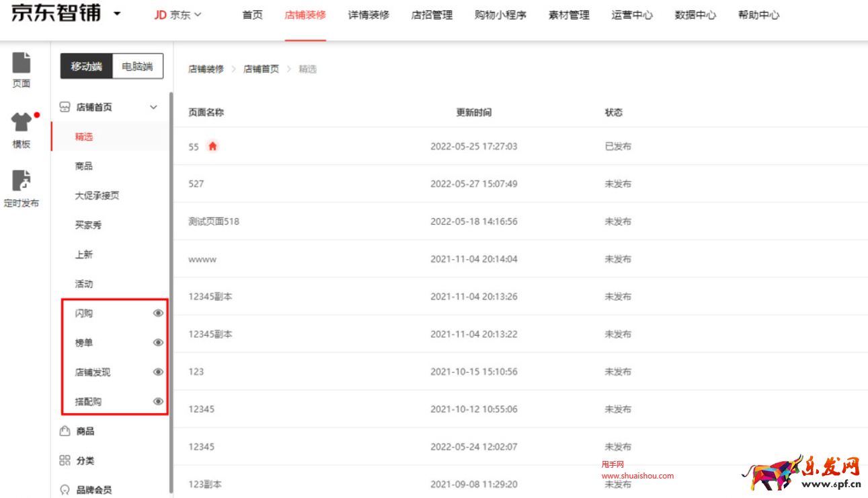868x498 pixels.
Task: Toggle visibility eye for 搭配购
Action: point(159,402)
